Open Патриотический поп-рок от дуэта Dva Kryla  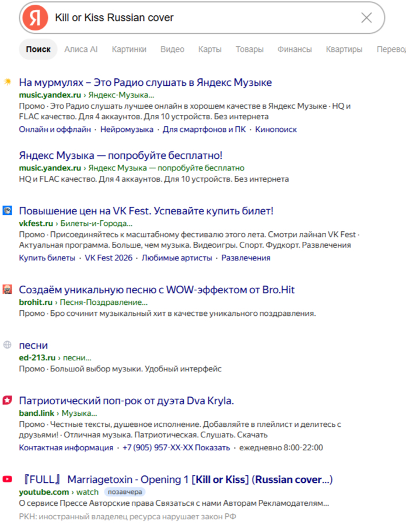(127, 401)
